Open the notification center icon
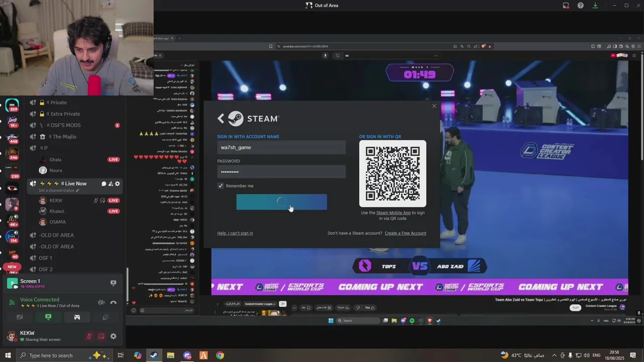644x362 pixels. coord(633,355)
